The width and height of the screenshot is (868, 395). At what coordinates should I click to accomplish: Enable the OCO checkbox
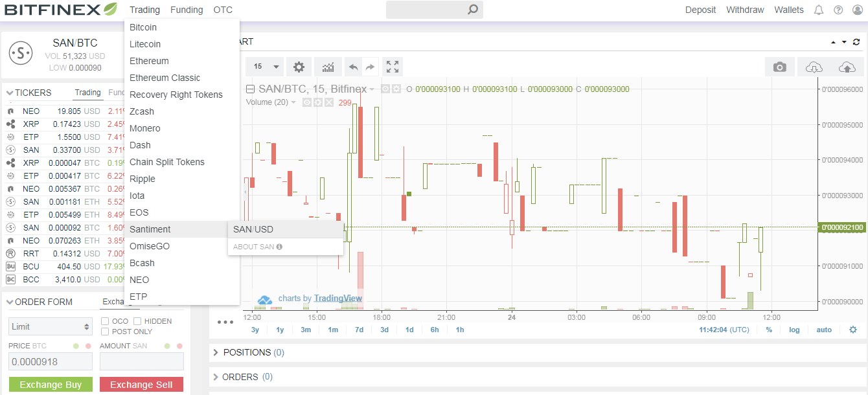click(x=104, y=321)
